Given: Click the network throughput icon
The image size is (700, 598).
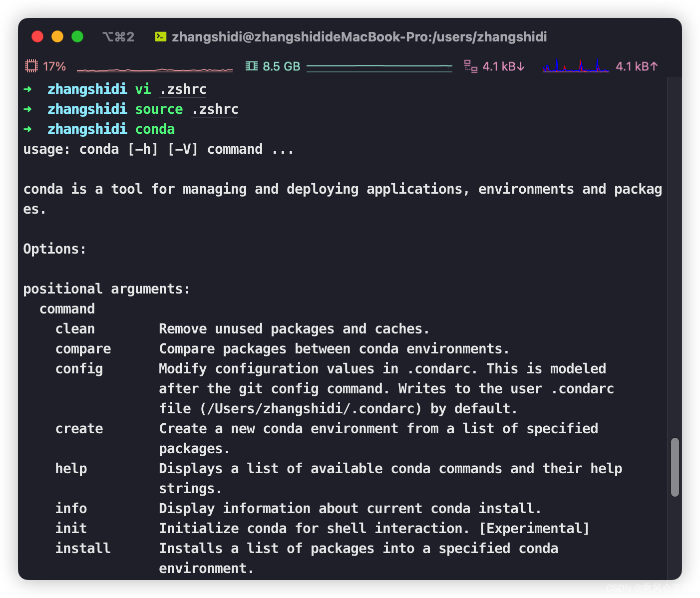Looking at the screenshot, I should (x=470, y=66).
